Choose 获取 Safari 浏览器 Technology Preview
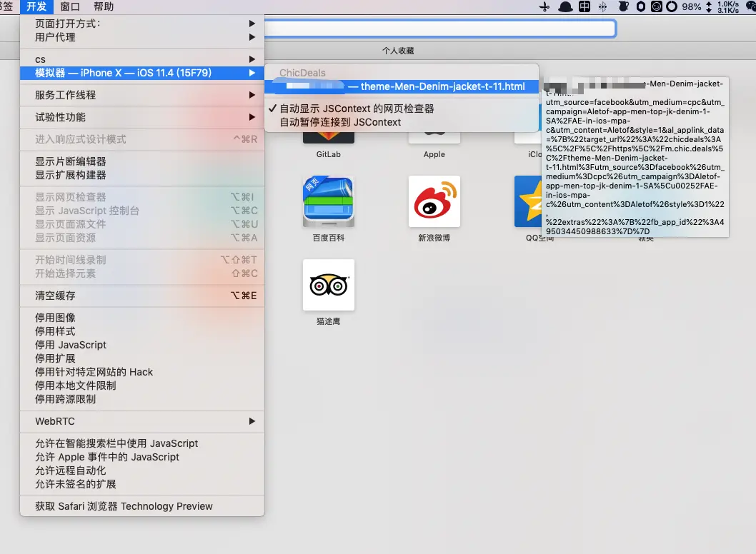 pos(142,506)
